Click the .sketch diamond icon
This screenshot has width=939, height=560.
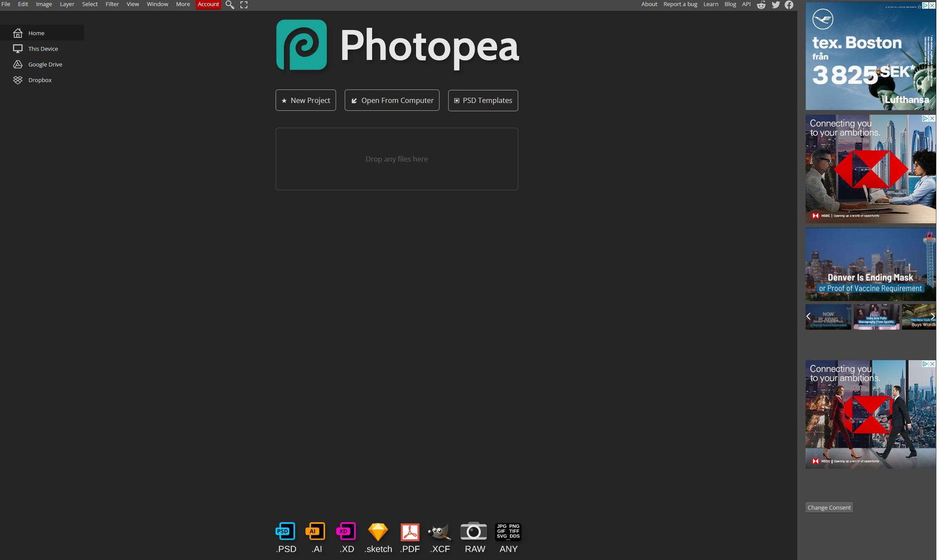click(x=378, y=531)
